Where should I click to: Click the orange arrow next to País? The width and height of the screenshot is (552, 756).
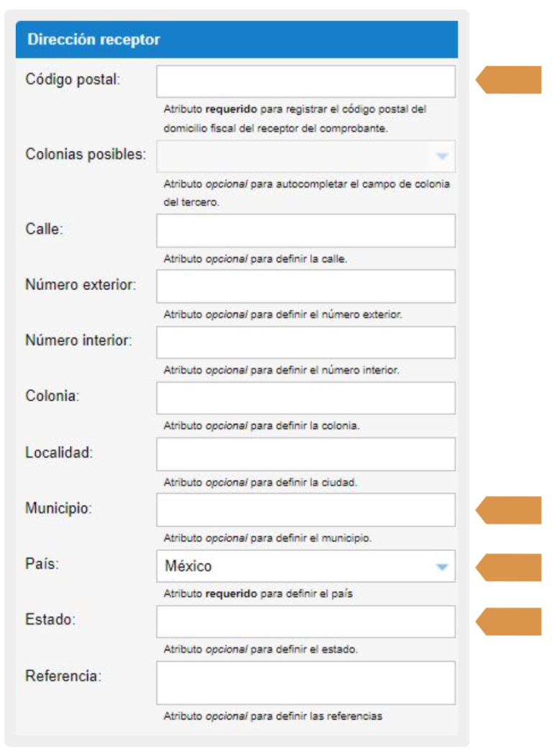(510, 567)
